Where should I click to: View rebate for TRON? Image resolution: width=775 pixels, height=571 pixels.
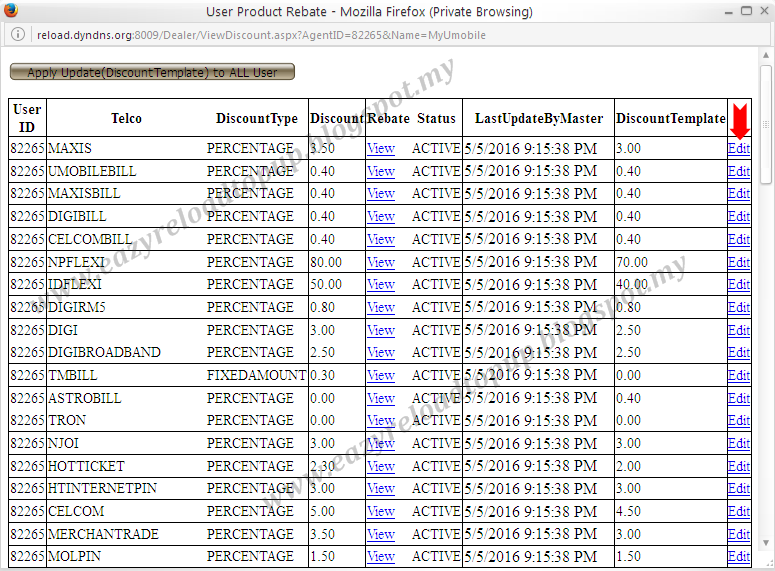[x=381, y=420]
